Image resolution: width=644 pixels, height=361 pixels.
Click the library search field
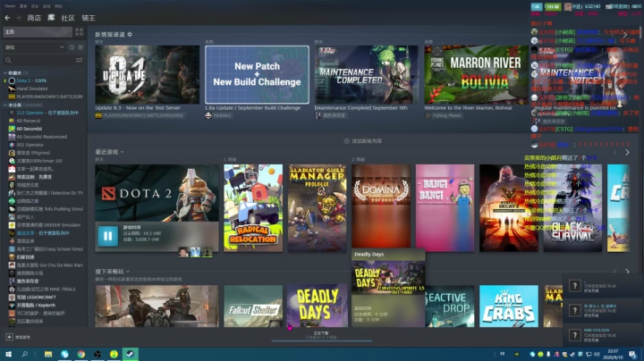pyautogui.click(x=39, y=60)
